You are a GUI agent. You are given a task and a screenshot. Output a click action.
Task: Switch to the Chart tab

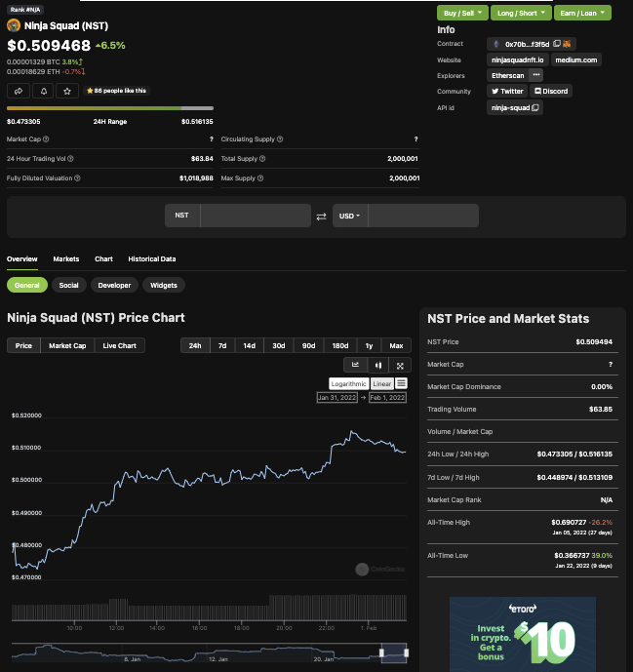point(103,258)
